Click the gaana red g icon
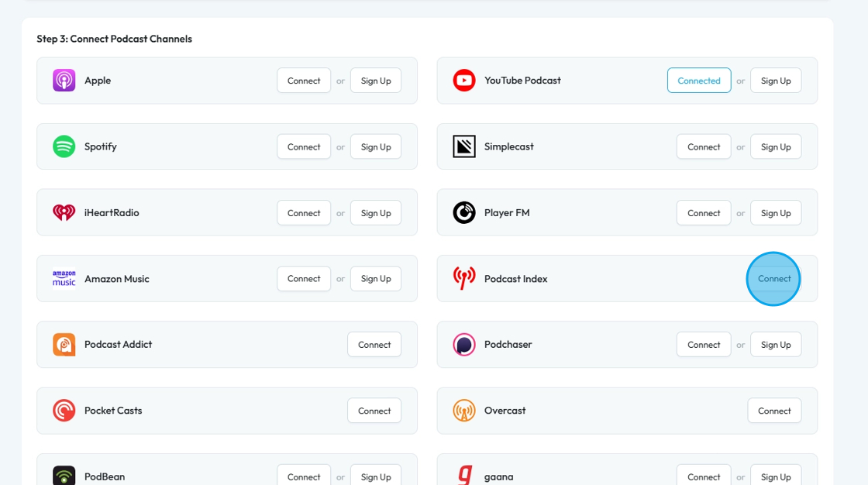 (465, 476)
